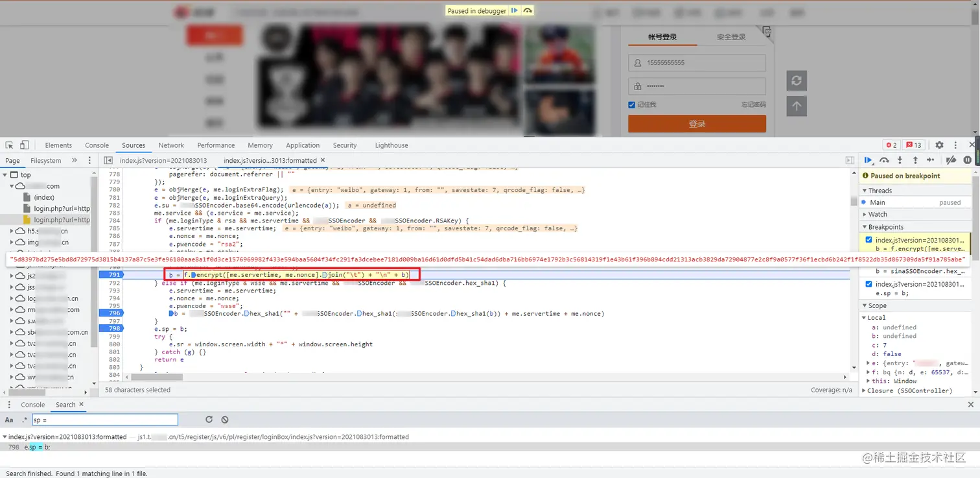Open DevTools customize menu (three dots)

[955, 145]
